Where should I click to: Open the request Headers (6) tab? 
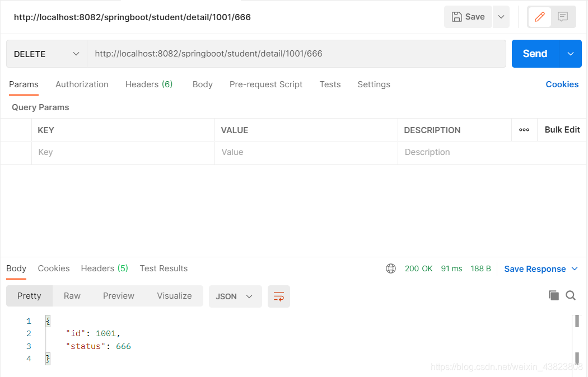[149, 84]
